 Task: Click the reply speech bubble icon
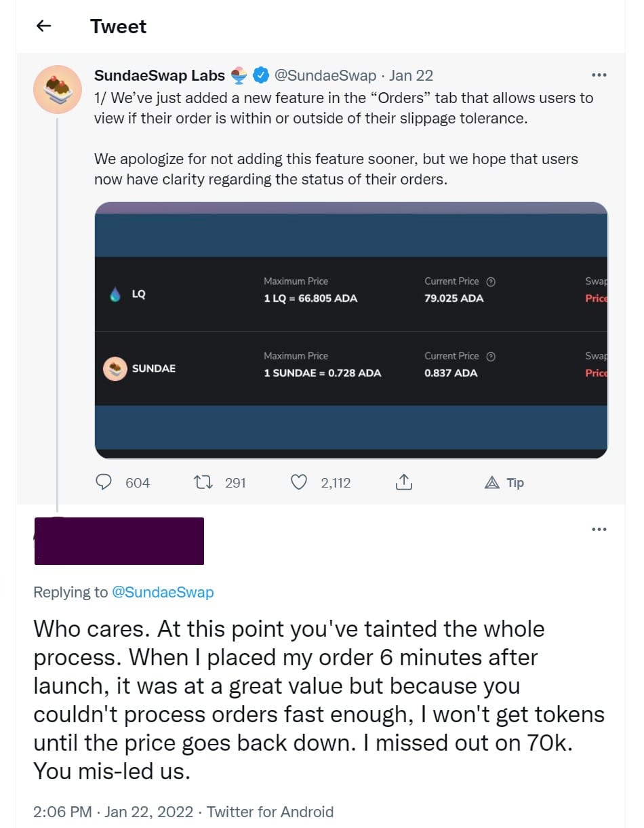[104, 482]
